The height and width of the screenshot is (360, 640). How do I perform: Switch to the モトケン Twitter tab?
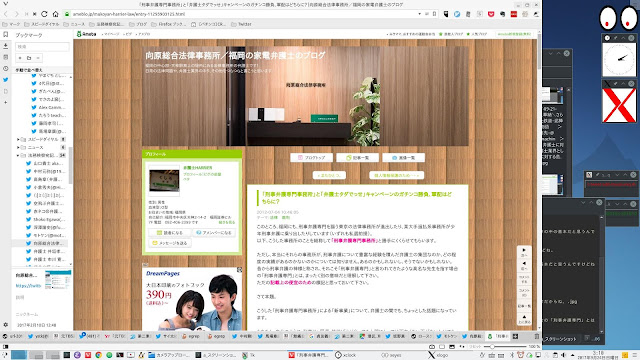coord(447,336)
